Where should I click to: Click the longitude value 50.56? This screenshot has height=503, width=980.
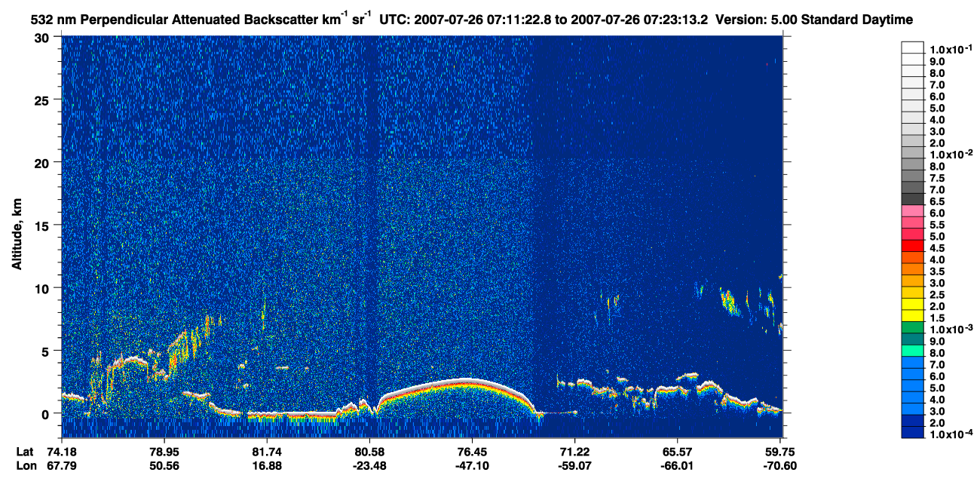164,465
